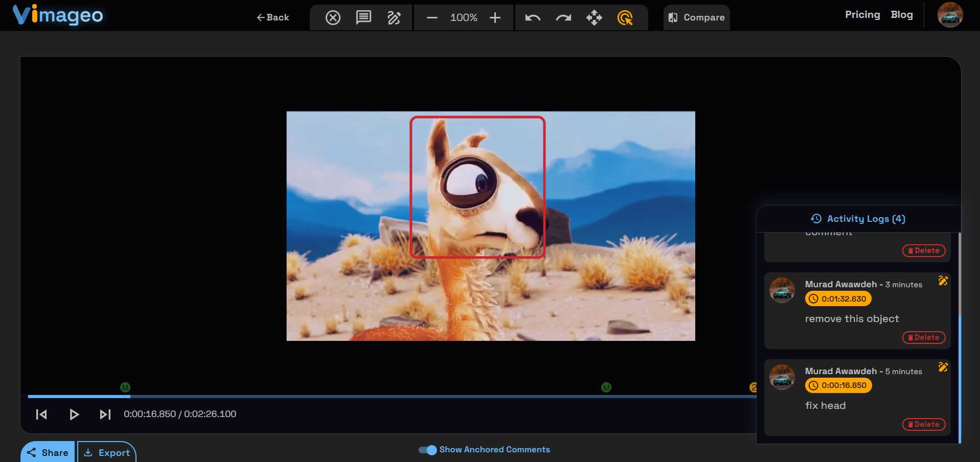Select the move/pan tool icon

tap(594, 18)
